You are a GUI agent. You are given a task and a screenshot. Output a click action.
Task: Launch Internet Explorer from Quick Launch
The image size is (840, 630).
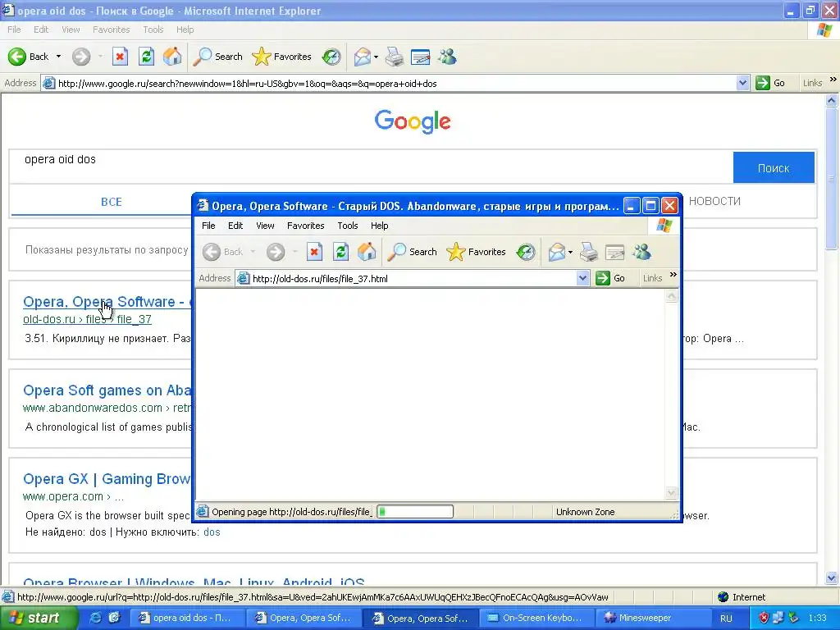[x=96, y=618]
